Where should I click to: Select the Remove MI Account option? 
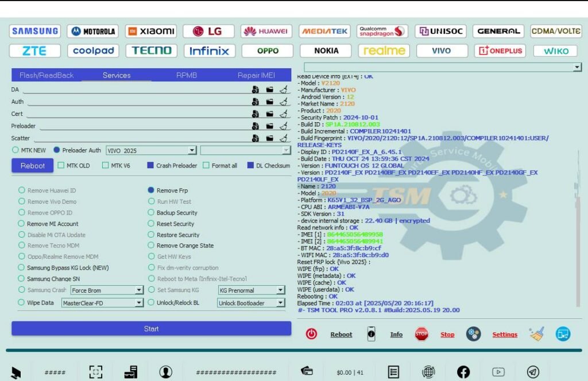[x=21, y=223]
